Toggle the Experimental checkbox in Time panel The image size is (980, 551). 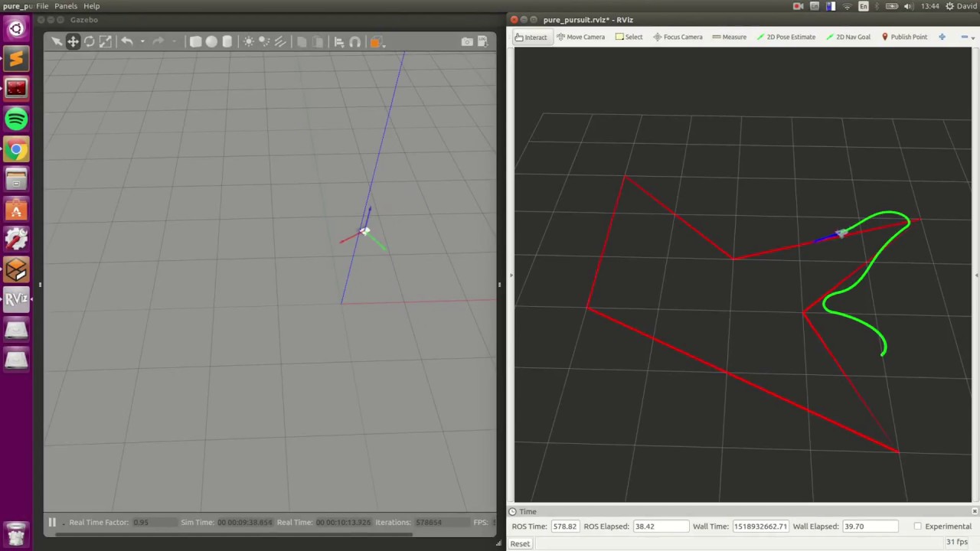[x=918, y=527]
